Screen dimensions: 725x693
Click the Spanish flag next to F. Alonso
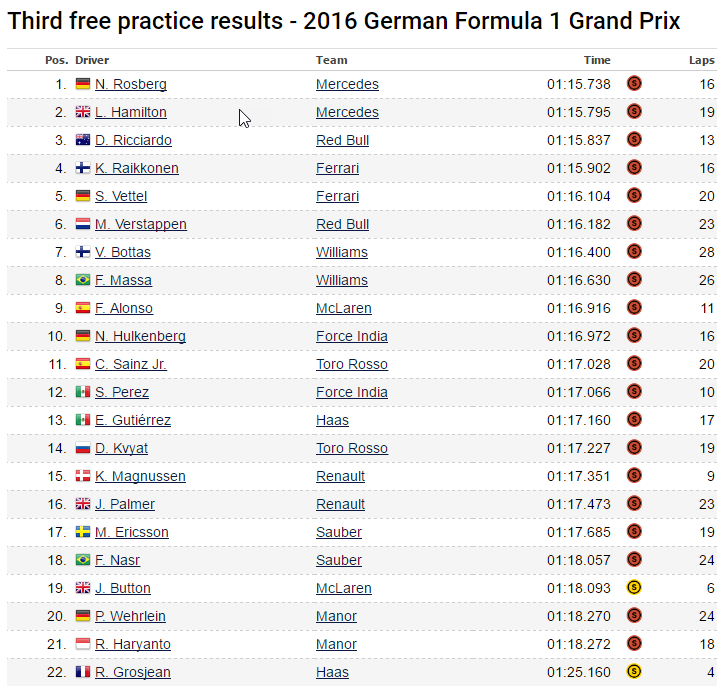tap(83, 308)
